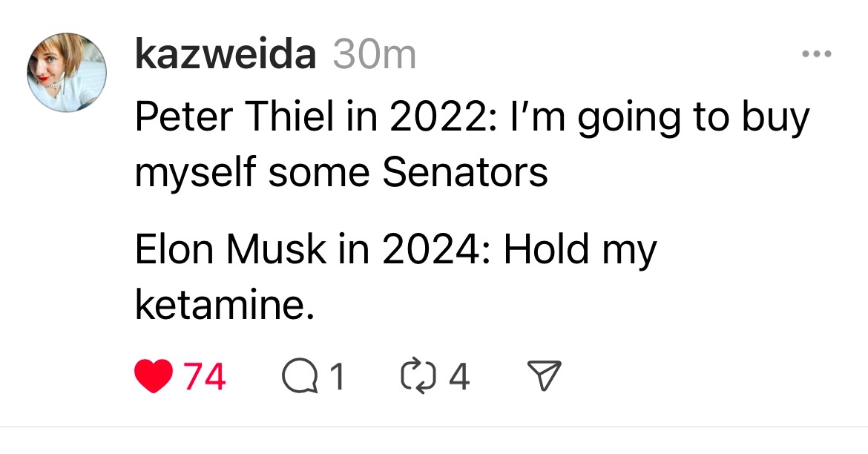The image size is (868, 454).
Task: Repost using the circular arrows icon
Action: click(415, 376)
